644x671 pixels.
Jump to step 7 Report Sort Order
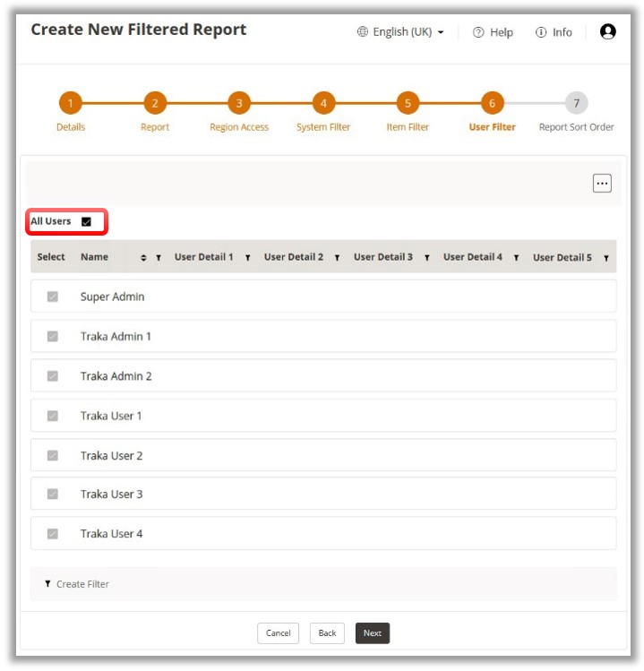tap(576, 103)
